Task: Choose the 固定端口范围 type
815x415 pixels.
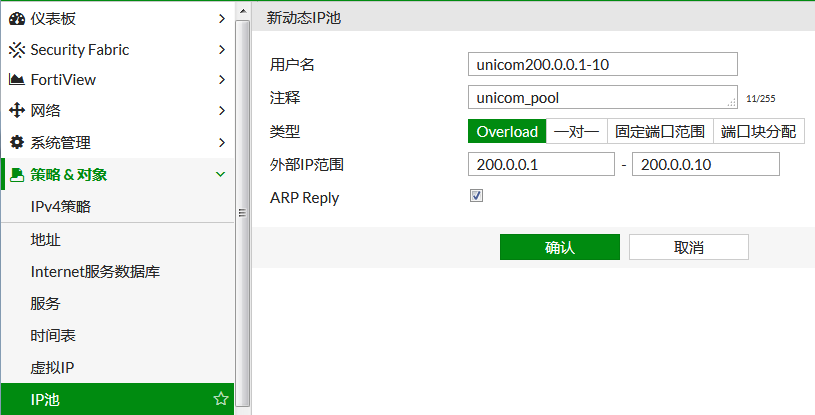Action: tap(659, 131)
